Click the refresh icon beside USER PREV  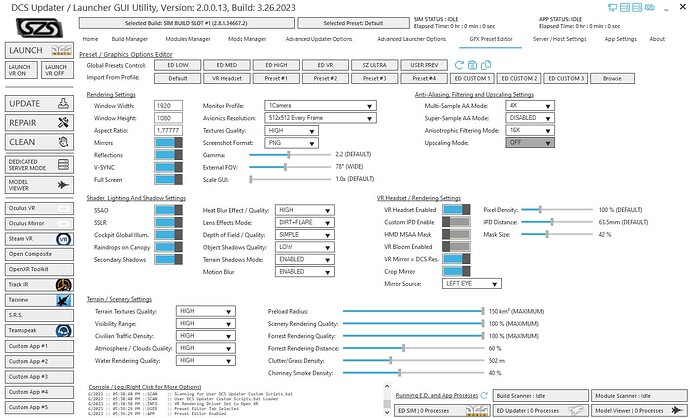coord(459,65)
